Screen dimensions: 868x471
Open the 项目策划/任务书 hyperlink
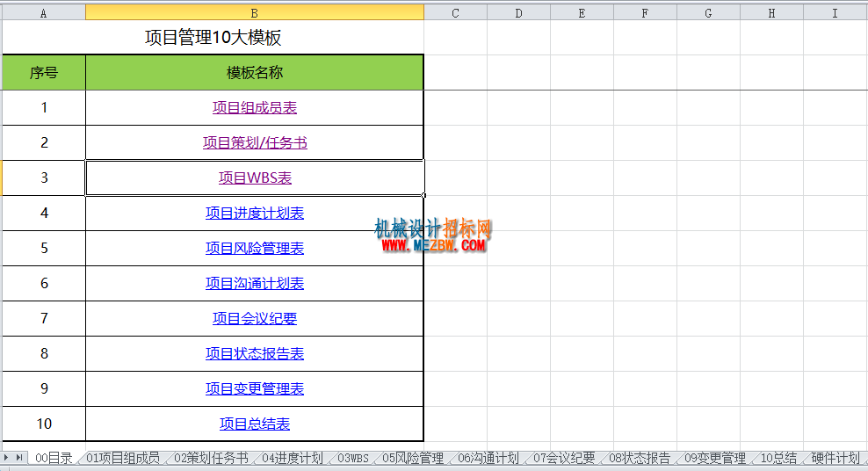(x=255, y=143)
